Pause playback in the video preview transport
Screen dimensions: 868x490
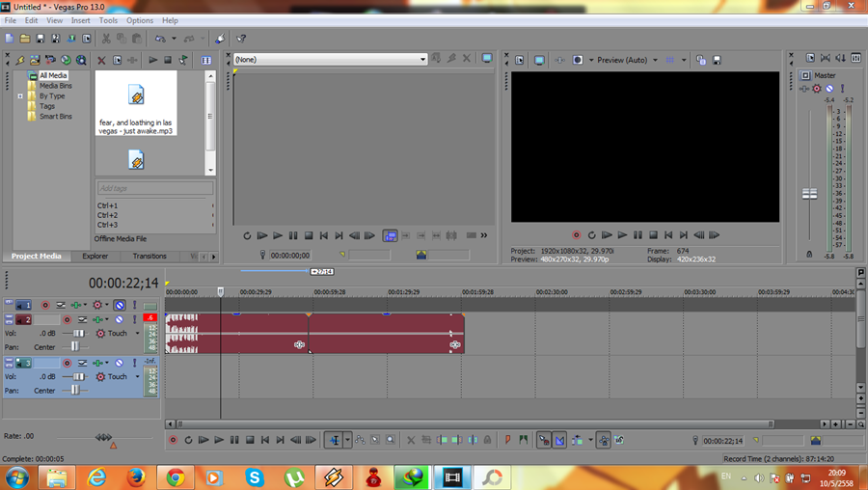(637, 235)
